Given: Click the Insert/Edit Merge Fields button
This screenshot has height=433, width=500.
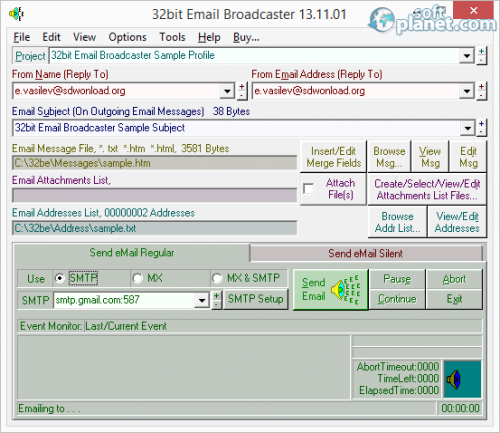Looking at the screenshot, I should [x=333, y=157].
